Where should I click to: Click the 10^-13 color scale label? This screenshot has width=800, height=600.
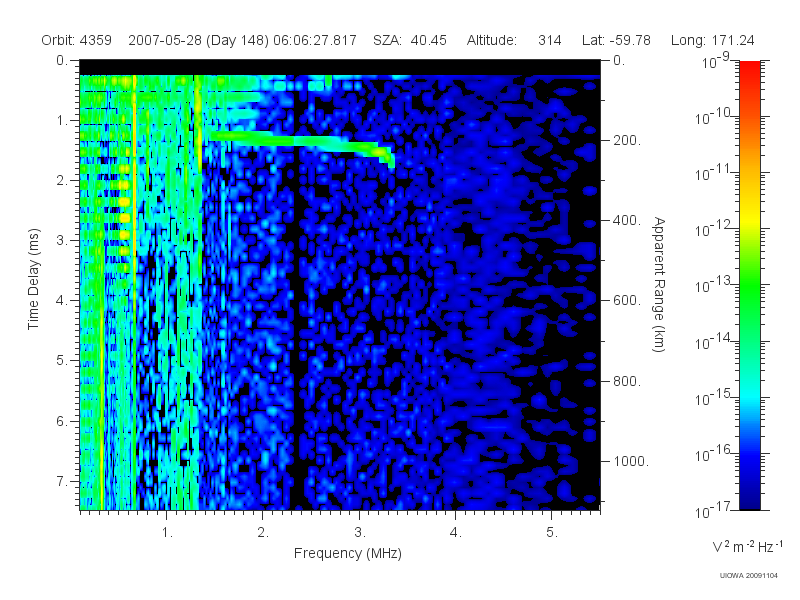[x=712, y=286]
